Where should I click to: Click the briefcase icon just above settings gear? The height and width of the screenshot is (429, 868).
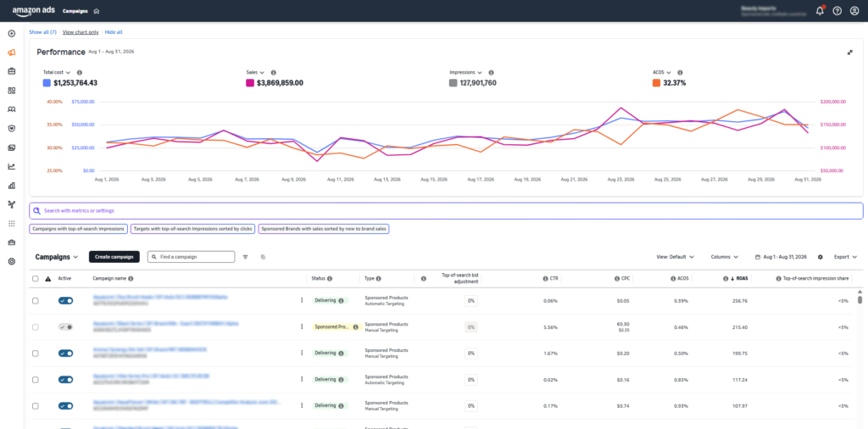[11, 242]
